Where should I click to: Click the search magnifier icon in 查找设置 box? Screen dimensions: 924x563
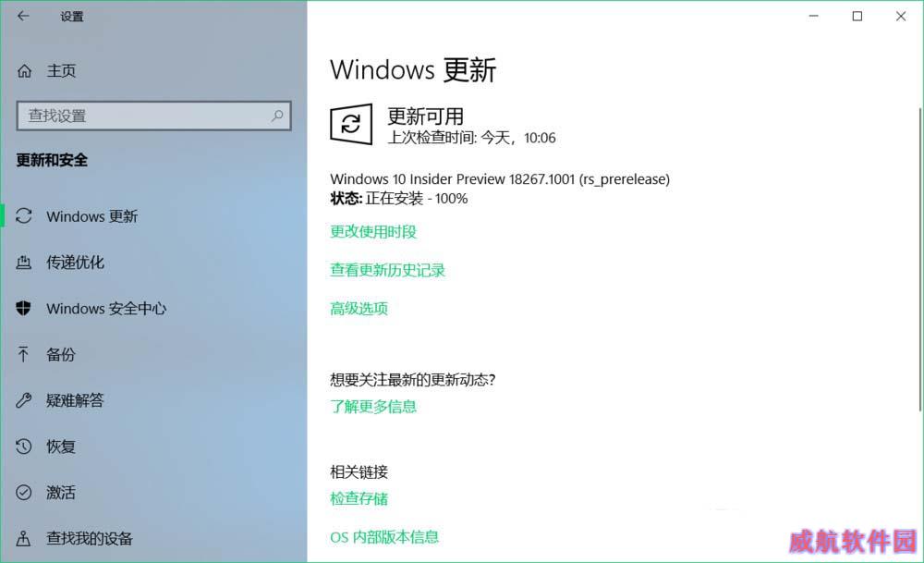pyautogui.click(x=277, y=116)
